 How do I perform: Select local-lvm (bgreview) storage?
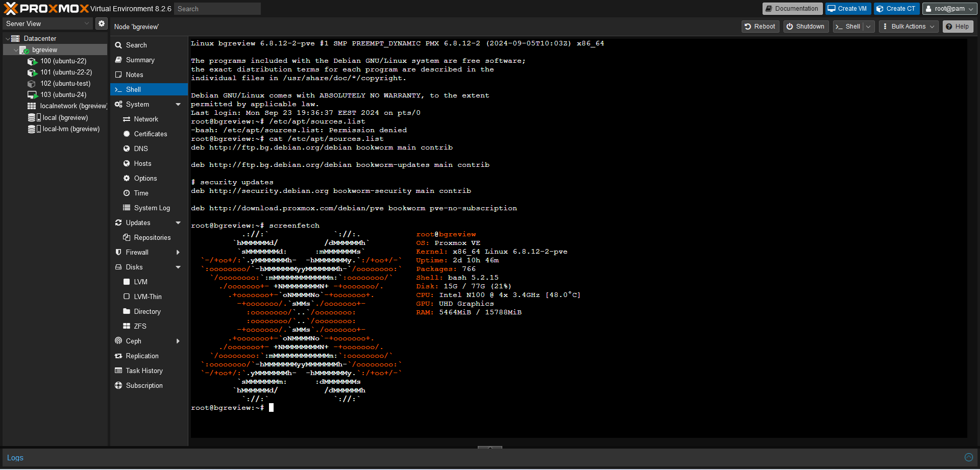click(71, 129)
